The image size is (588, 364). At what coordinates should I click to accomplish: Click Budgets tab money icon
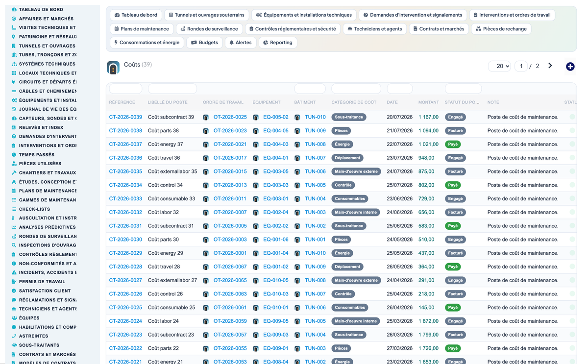click(194, 43)
